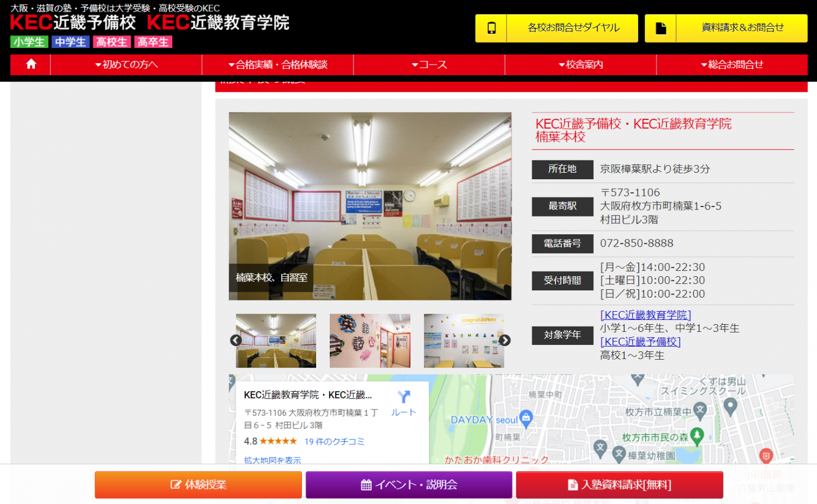
Task: Show next photos with right carousel arrow
Action: click(x=504, y=340)
